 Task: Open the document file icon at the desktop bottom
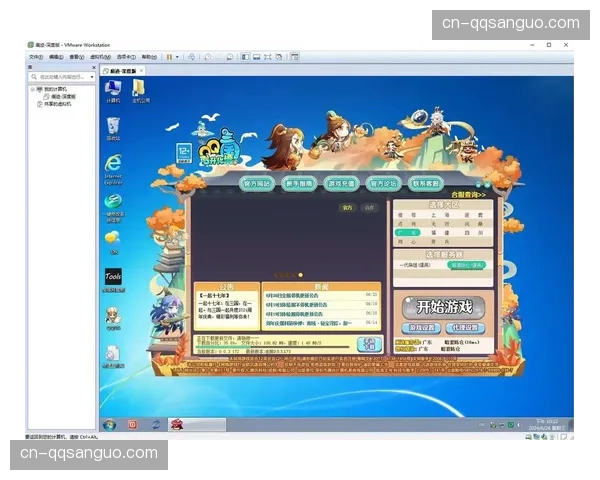click(x=113, y=357)
